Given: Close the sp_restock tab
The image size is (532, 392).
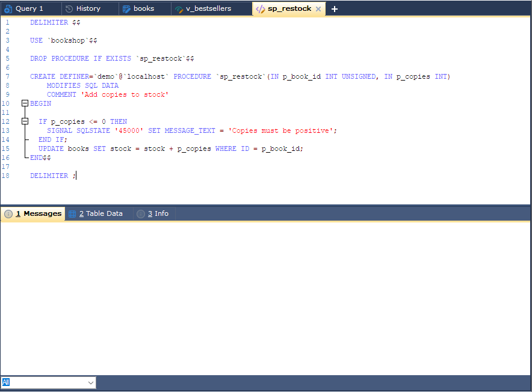Looking at the screenshot, I should point(318,9).
